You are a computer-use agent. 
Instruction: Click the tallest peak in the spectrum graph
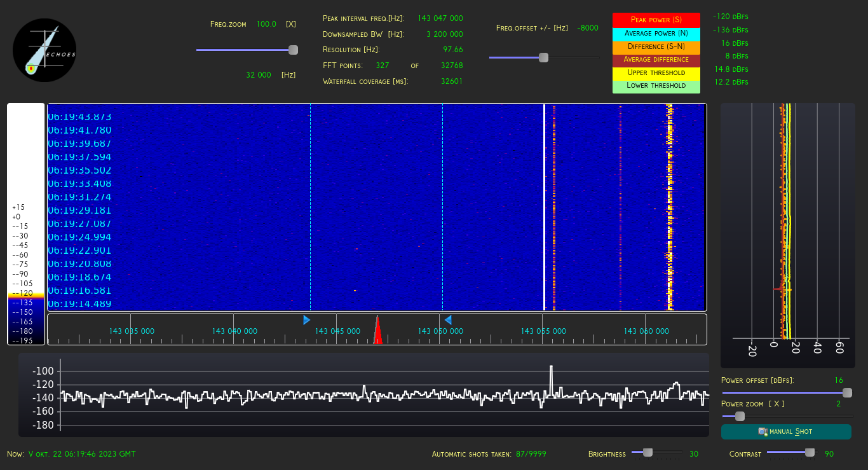(x=551, y=369)
